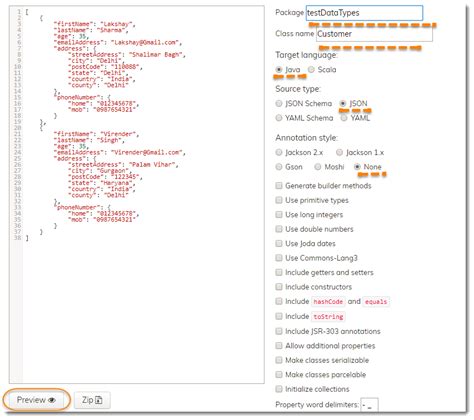Select the YAML source type radio
The height and width of the screenshot is (420, 474).
click(344, 118)
